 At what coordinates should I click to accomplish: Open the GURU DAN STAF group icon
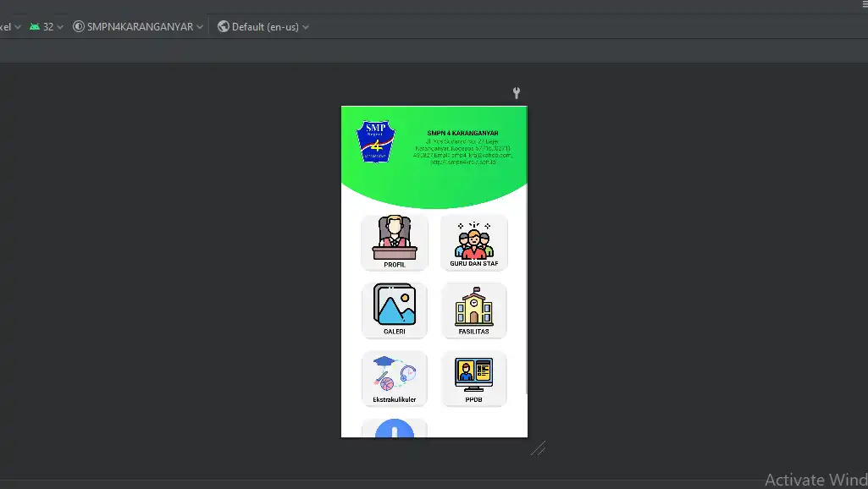(x=473, y=239)
